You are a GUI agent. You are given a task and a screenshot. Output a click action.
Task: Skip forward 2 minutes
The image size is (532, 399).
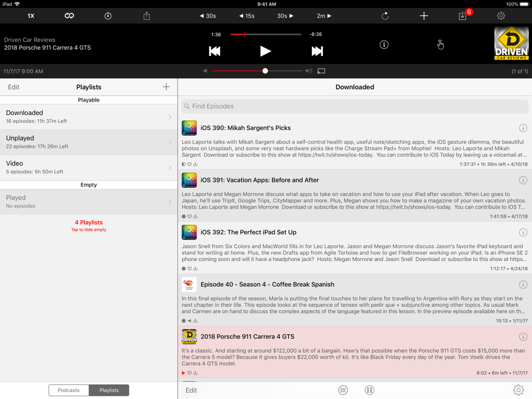[x=323, y=16]
